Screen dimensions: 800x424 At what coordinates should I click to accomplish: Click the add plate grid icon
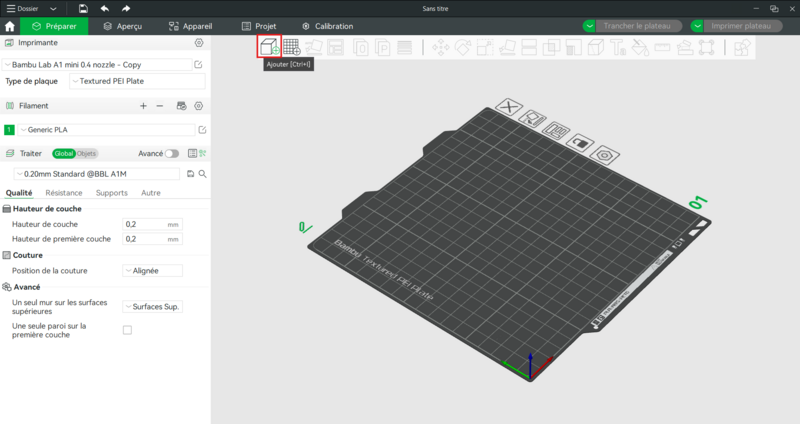pos(291,46)
